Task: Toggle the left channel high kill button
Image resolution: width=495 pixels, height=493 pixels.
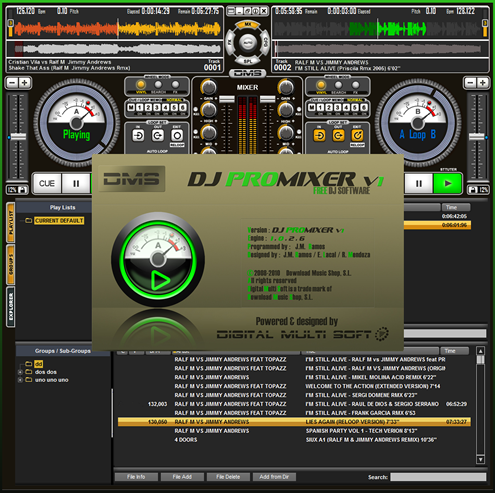Action: coord(196,109)
